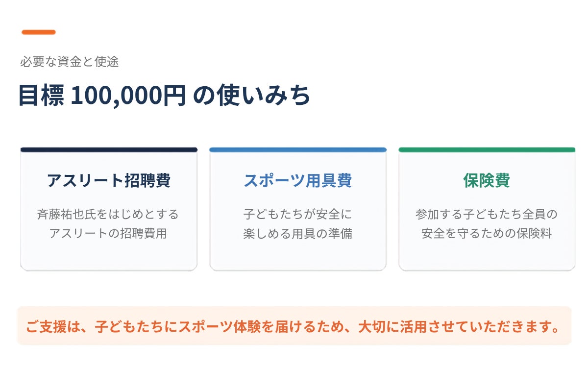Screen dimensions: 588x392
Task: Click the line 楽しめる用具の準備
Action: click(x=298, y=234)
